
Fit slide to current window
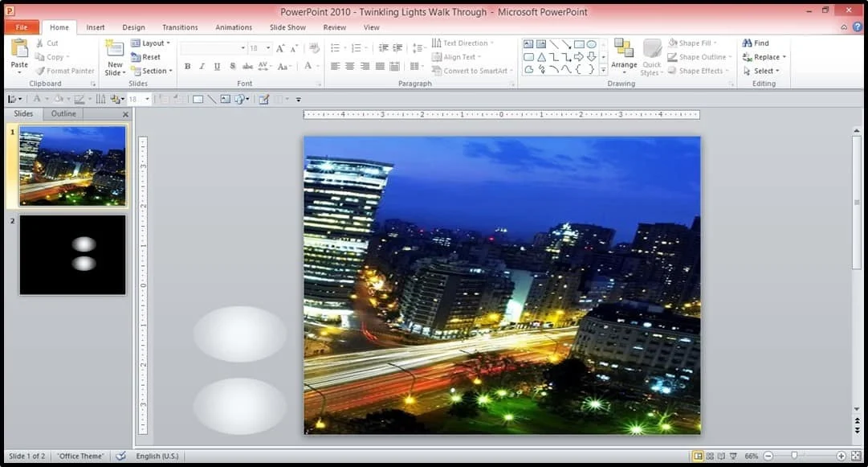pos(856,456)
